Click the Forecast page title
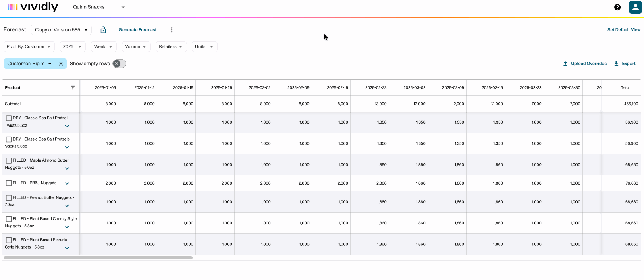The width and height of the screenshot is (644, 280). coord(15,30)
